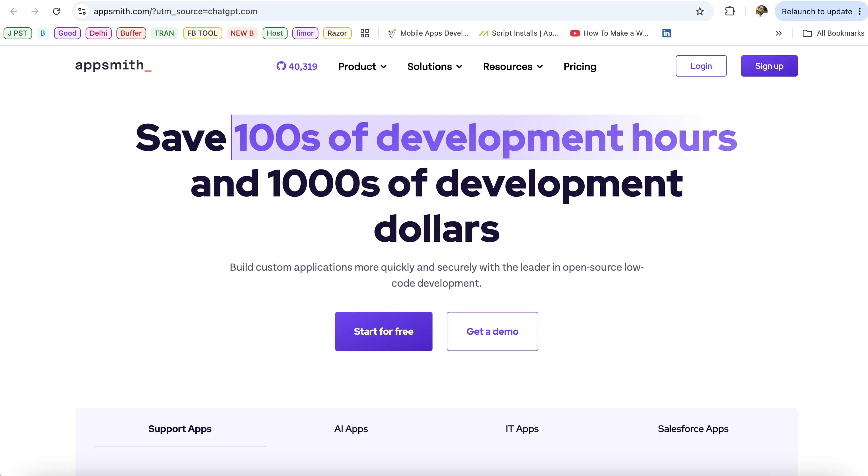This screenshot has width=868, height=476.
Task: Open the Delhi bookmark group
Action: (98, 33)
